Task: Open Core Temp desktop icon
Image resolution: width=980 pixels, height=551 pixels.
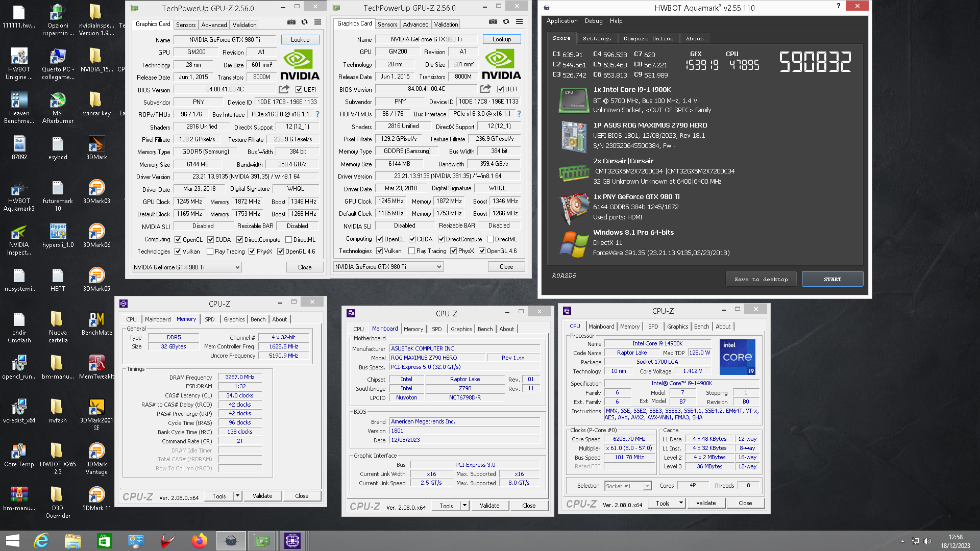Action: coord(19,456)
